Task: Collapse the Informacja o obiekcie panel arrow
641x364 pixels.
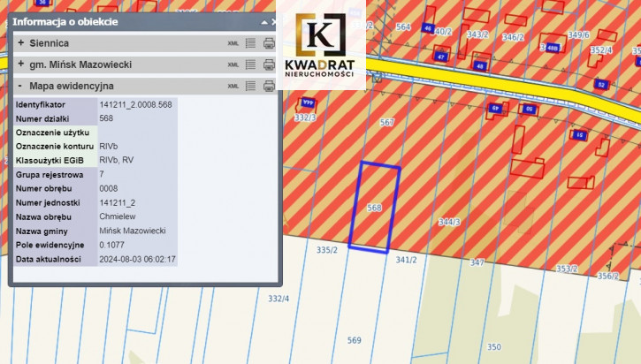Action: [x=264, y=22]
